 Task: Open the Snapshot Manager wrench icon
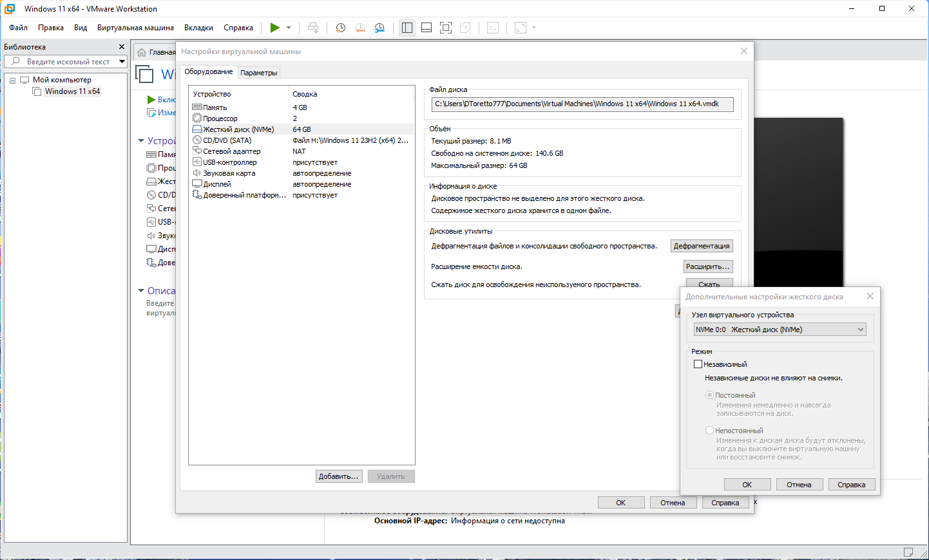pyautogui.click(x=380, y=28)
